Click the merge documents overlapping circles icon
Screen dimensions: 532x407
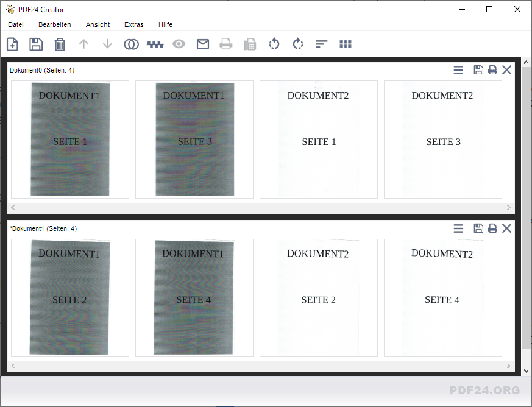[131, 44]
